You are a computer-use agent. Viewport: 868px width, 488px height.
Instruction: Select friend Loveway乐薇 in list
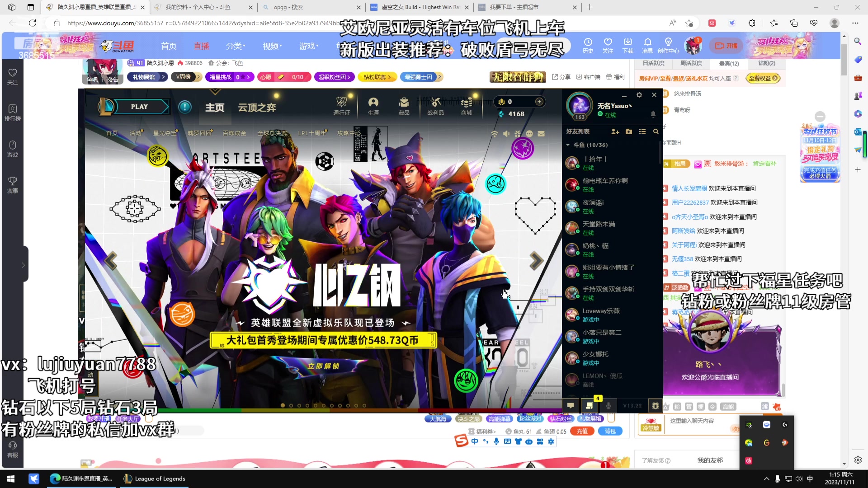pyautogui.click(x=612, y=315)
